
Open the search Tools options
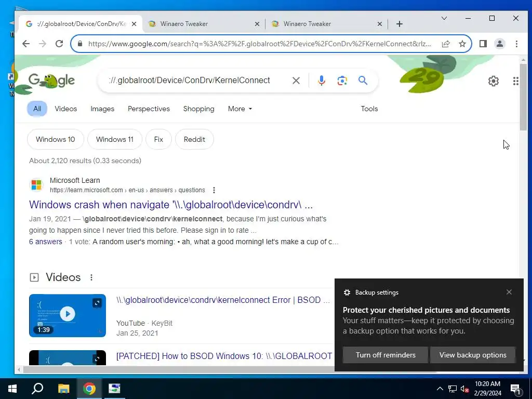(x=369, y=109)
